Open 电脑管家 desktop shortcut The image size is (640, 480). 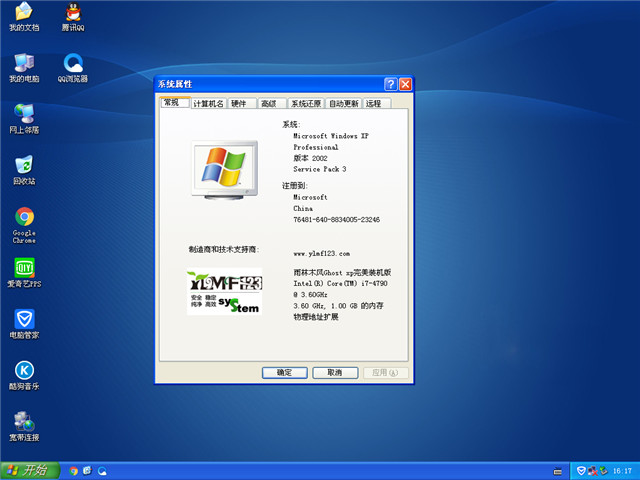point(24,324)
